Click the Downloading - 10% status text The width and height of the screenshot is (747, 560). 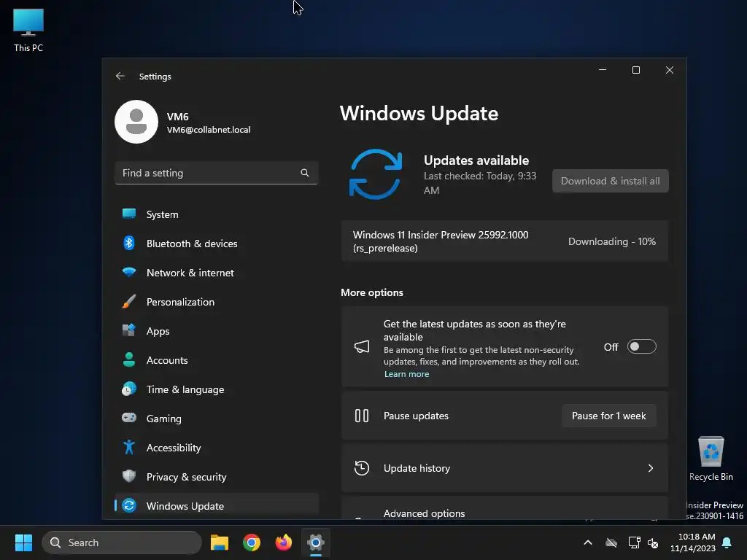coord(612,241)
